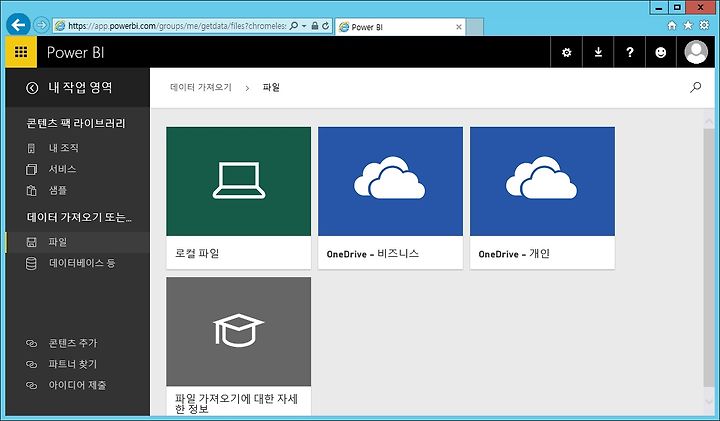
Task: Click the lock security icon in address bar
Action: (315, 26)
